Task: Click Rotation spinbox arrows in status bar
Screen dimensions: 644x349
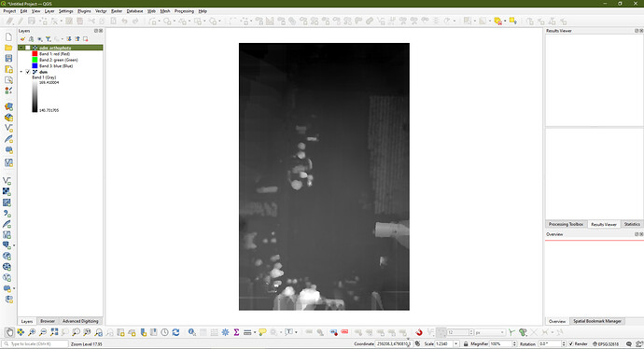Action: (564, 343)
